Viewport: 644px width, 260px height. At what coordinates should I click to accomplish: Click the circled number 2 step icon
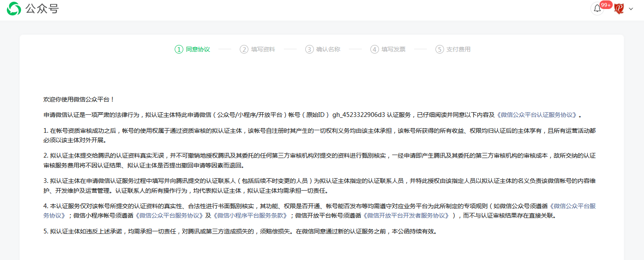[x=244, y=49]
